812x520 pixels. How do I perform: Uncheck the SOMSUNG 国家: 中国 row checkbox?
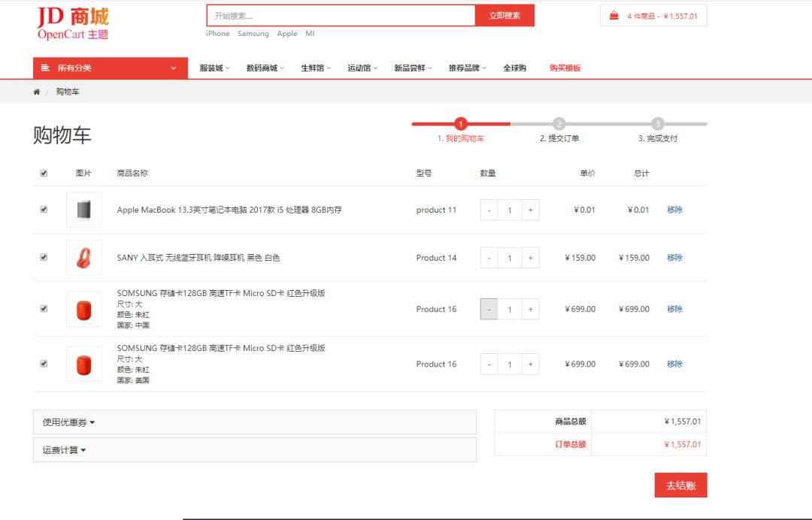(44, 308)
